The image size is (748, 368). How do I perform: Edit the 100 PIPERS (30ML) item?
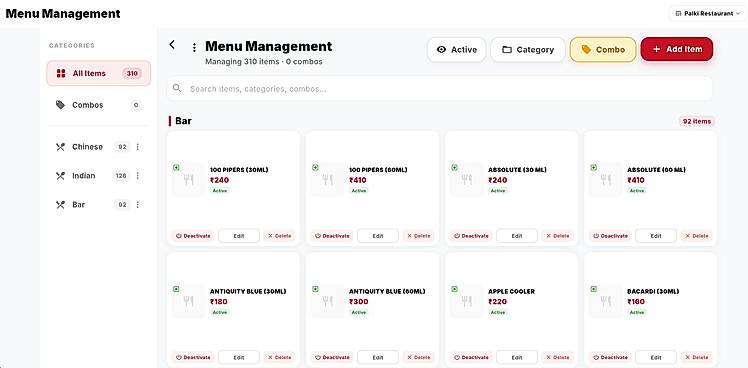click(239, 236)
